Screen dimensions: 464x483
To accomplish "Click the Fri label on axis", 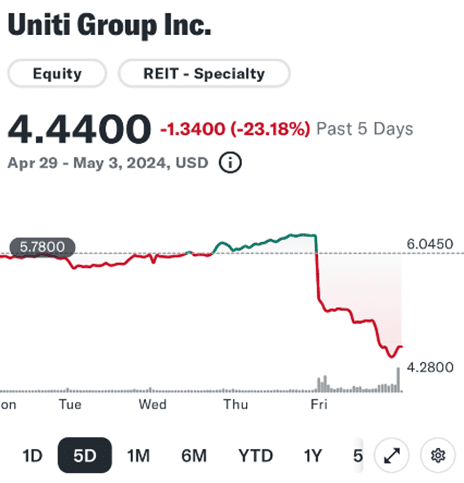I will (319, 404).
